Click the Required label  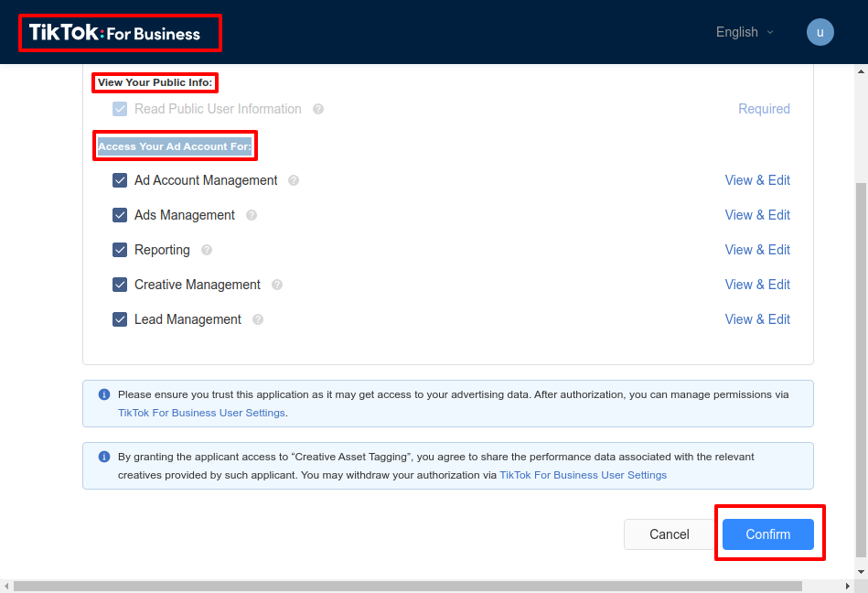click(764, 109)
